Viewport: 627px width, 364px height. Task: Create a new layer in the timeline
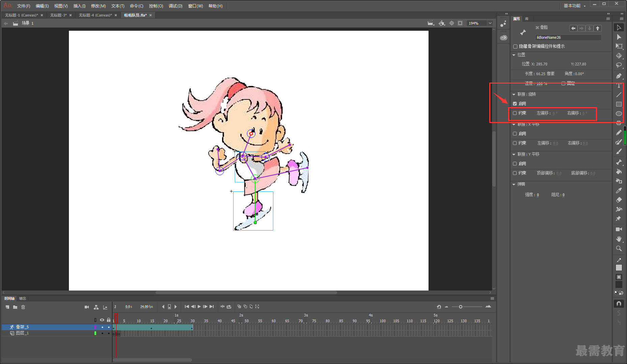pyautogui.click(x=7, y=307)
